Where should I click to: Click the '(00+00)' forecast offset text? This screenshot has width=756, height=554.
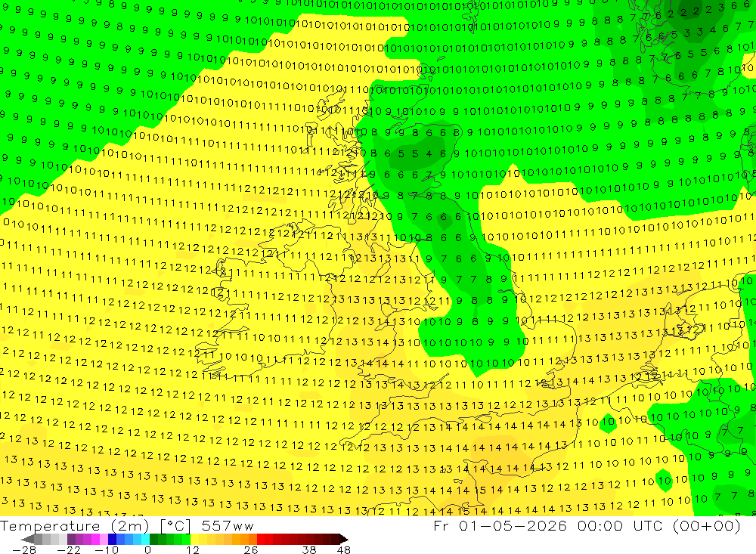point(707,526)
